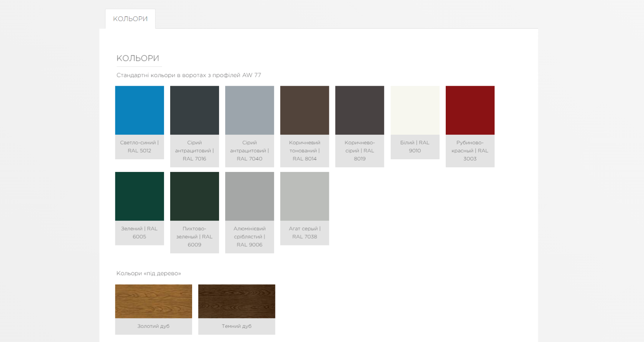644x342 pixels.
Task: Select the ruby red RAL 3003 swatch
Action: click(470, 110)
